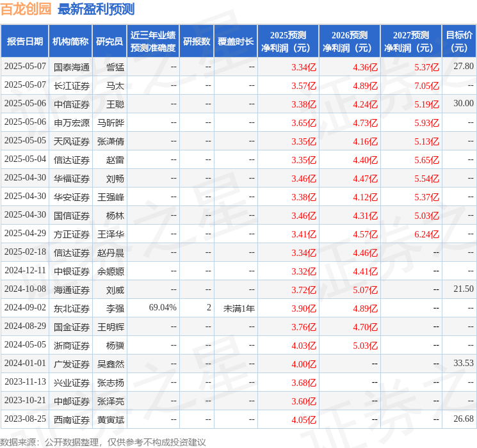Viewport: 477px width, 448px height.
Task: Select the 最新盈利预测 heading text
Action: coord(96,9)
